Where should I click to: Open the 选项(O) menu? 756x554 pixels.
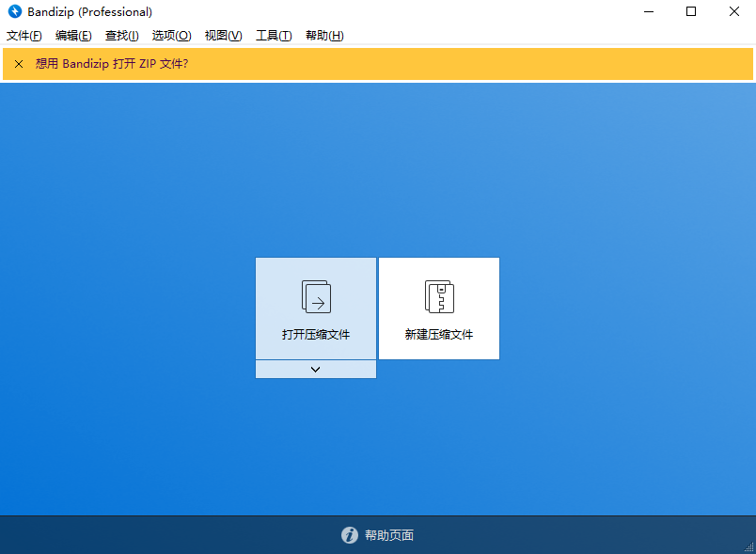pyautogui.click(x=171, y=36)
